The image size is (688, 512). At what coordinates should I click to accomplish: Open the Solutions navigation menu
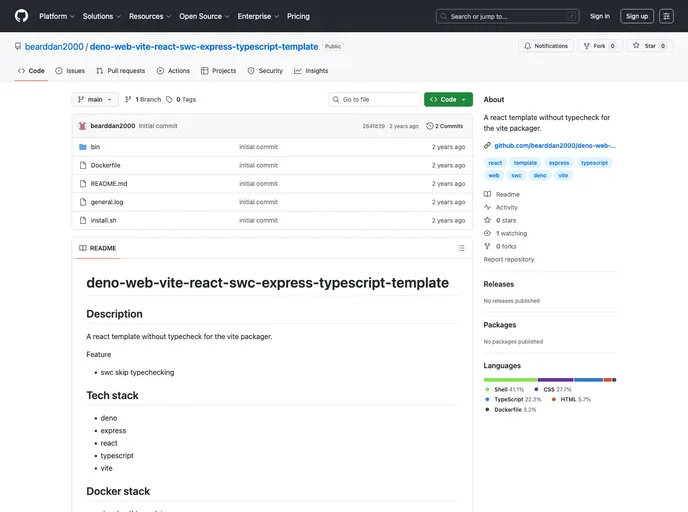(101, 16)
